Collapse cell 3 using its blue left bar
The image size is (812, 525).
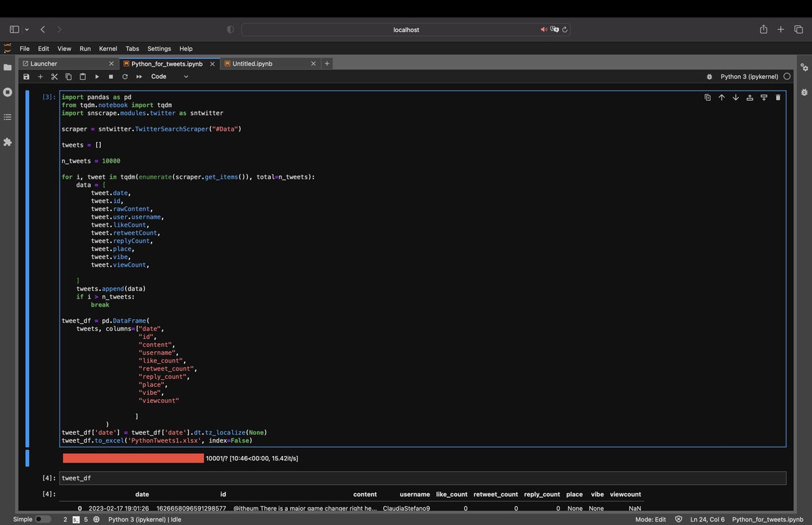coord(27,269)
